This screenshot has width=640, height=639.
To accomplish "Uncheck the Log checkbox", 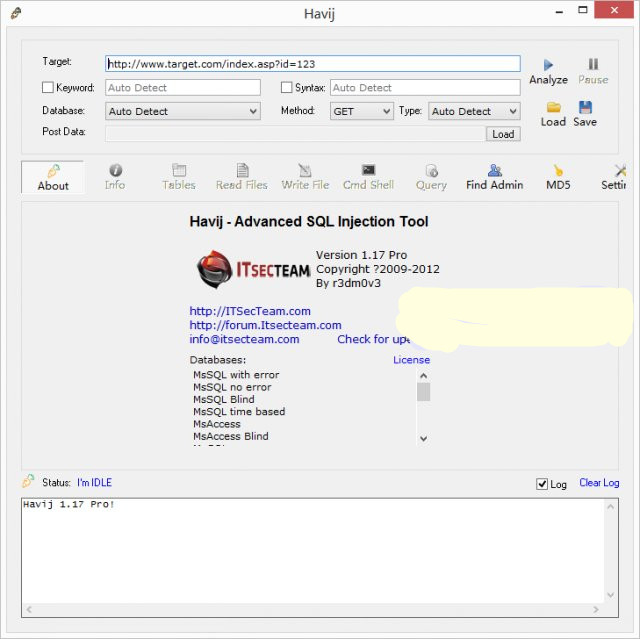I will (x=542, y=484).
